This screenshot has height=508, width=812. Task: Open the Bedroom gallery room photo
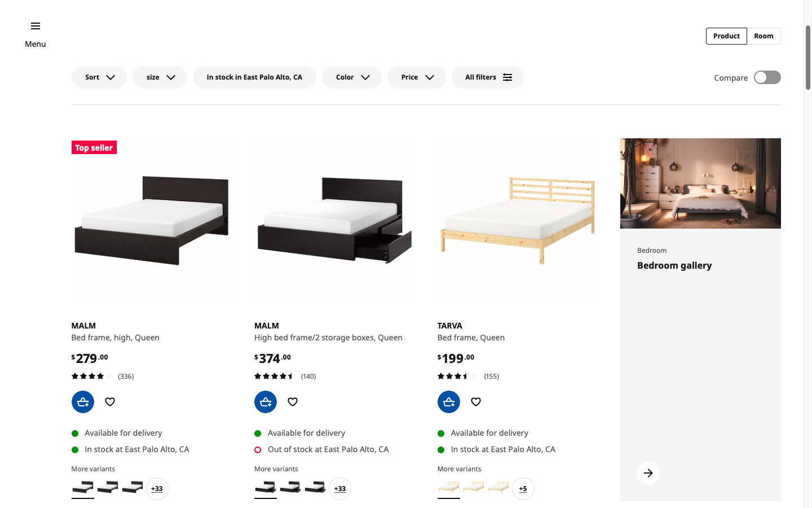click(700, 183)
